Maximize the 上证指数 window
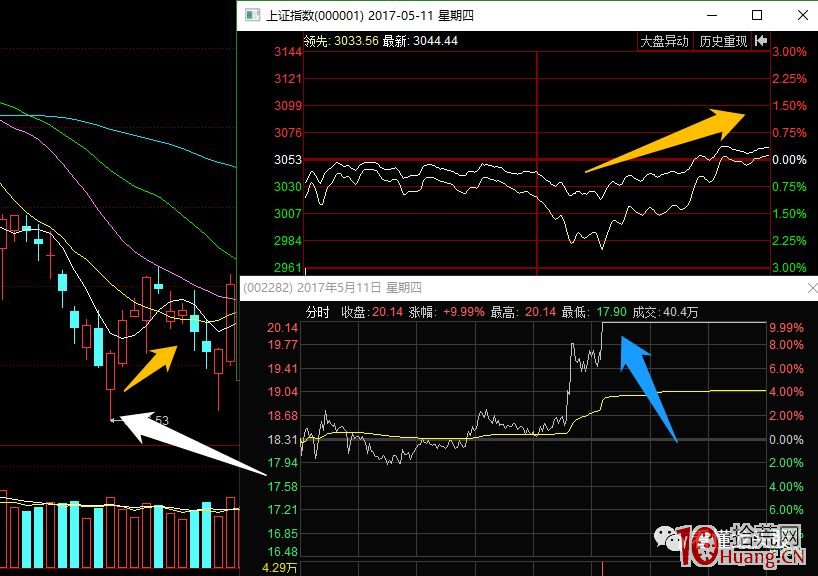Viewport: 818px width, 576px height. (757, 15)
